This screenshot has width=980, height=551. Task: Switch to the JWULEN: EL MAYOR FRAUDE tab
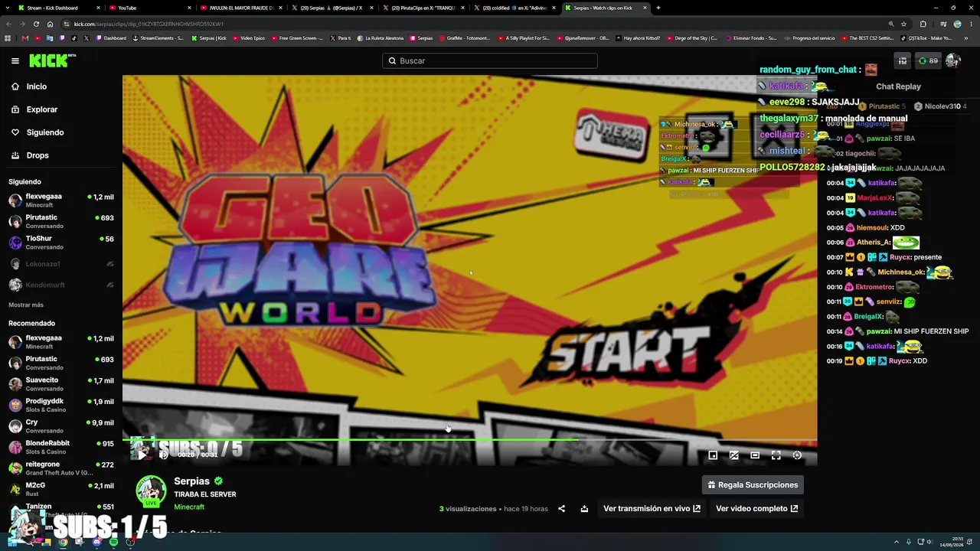tap(240, 8)
